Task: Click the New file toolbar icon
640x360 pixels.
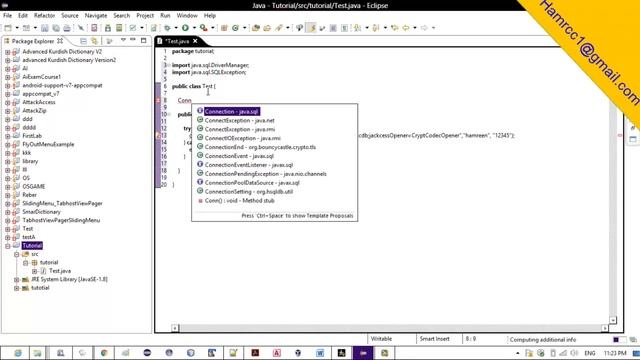Action: [x=8, y=28]
